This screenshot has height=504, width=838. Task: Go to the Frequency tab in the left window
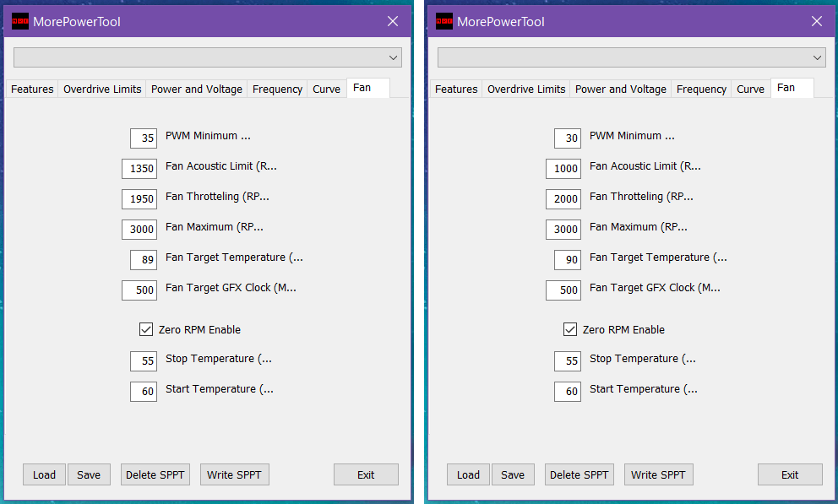(277, 89)
